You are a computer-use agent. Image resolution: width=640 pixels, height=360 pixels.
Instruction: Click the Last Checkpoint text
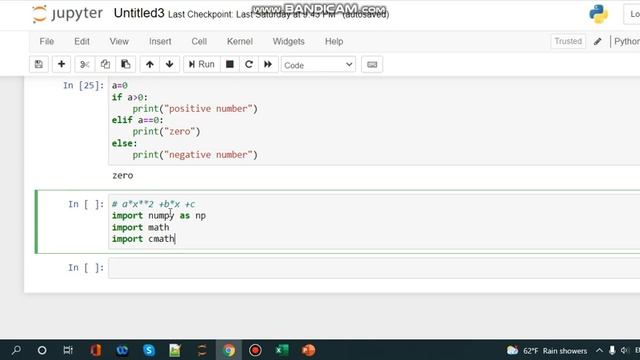pos(278,15)
